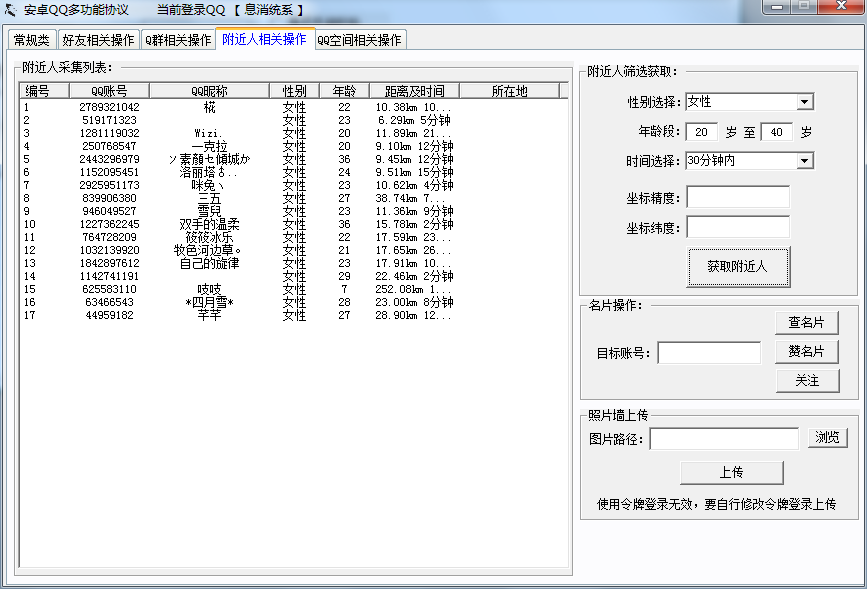This screenshot has width=867, height=589.
Task: Click the nickname 雪兒
Action: pos(210,211)
